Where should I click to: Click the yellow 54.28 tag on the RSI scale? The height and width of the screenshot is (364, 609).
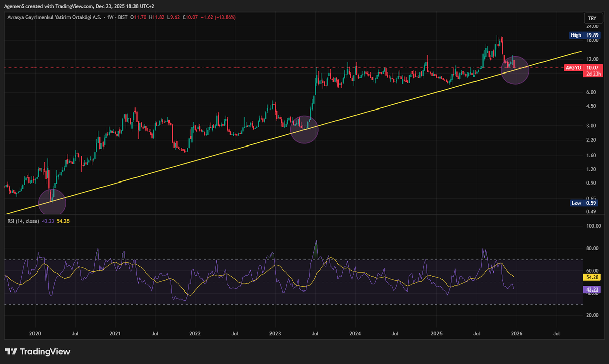[x=593, y=278]
